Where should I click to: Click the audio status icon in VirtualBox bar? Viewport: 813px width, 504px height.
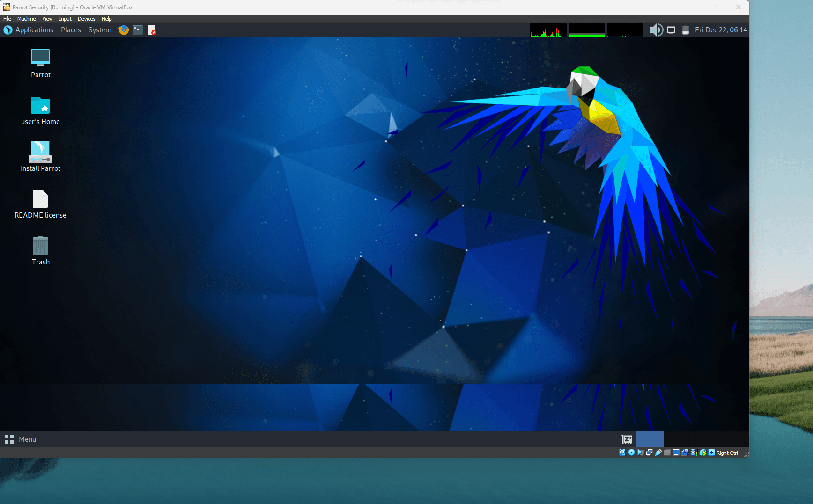point(640,453)
